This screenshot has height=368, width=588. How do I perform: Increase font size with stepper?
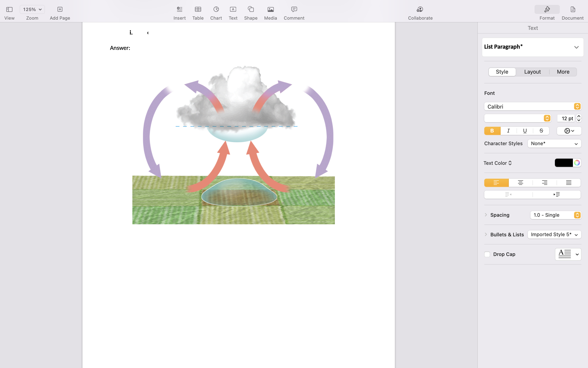click(x=579, y=116)
